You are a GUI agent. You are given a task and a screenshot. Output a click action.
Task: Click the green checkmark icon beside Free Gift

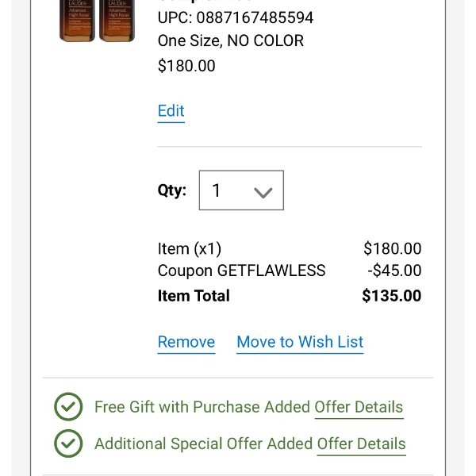68,406
